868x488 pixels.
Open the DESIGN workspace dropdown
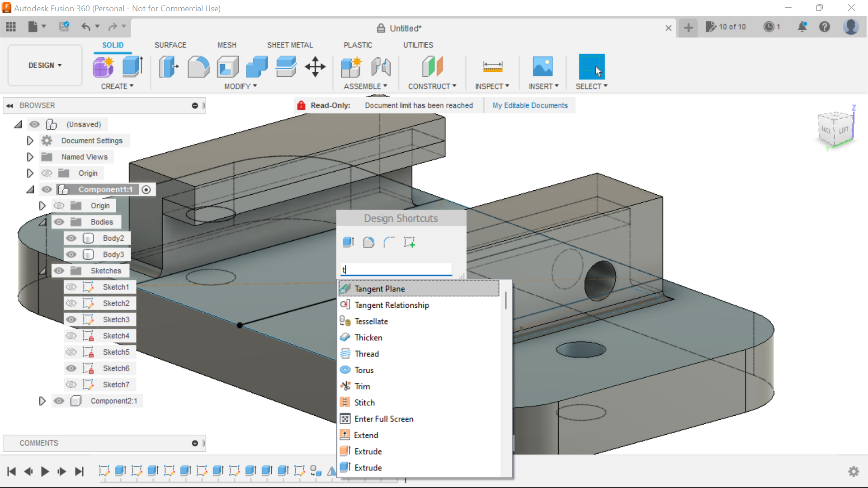point(45,66)
